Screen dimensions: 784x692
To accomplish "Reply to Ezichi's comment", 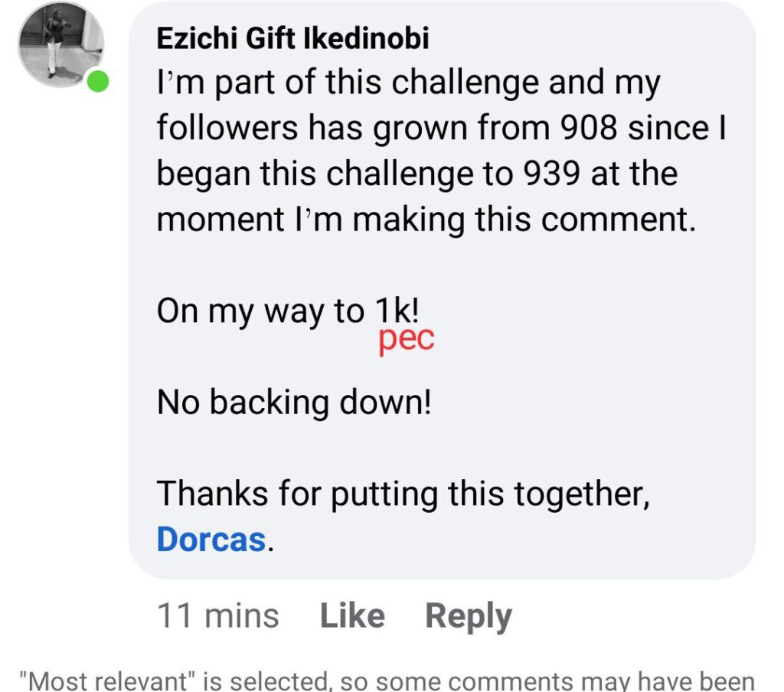I will [x=468, y=616].
